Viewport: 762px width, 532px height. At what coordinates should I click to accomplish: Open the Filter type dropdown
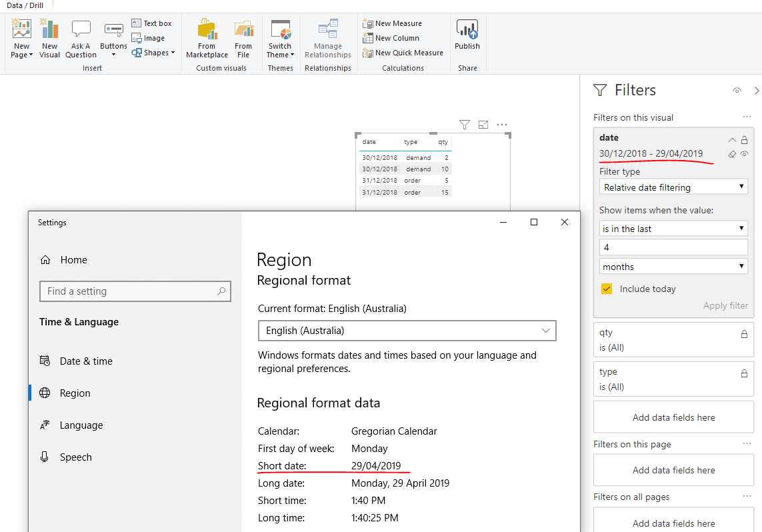coord(673,187)
